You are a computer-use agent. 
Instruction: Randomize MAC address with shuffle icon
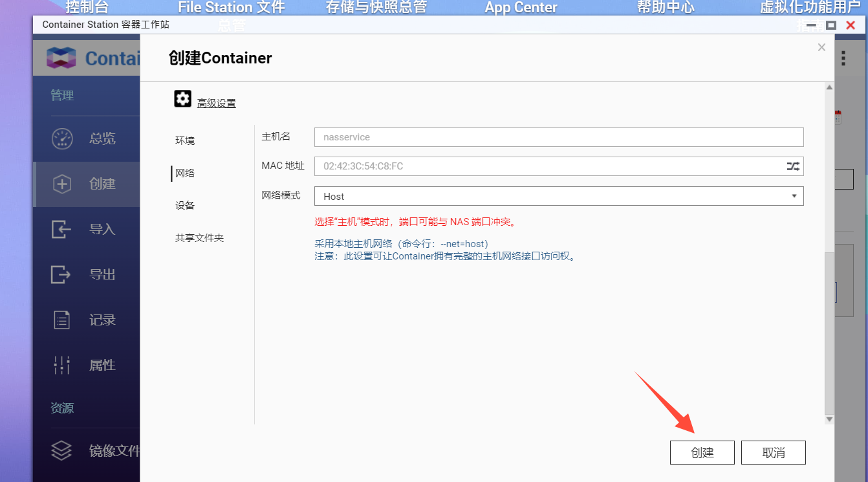click(x=793, y=166)
